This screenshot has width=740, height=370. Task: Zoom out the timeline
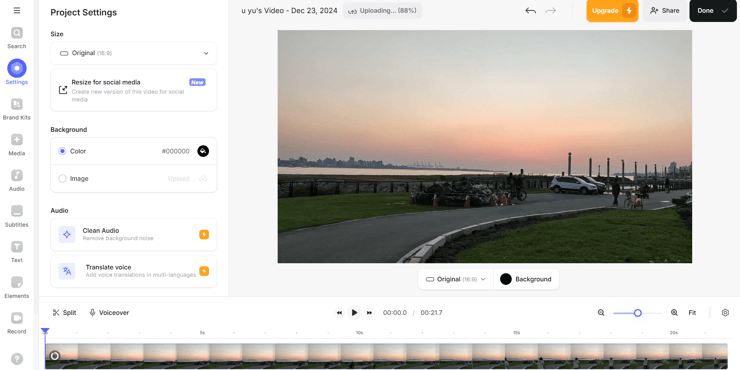[x=601, y=312]
